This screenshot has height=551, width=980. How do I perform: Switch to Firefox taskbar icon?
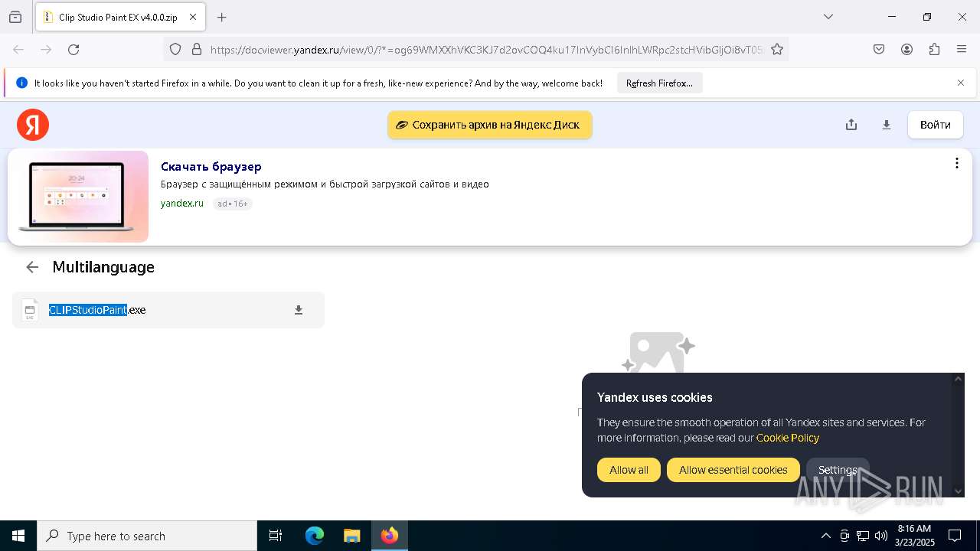tap(390, 536)
